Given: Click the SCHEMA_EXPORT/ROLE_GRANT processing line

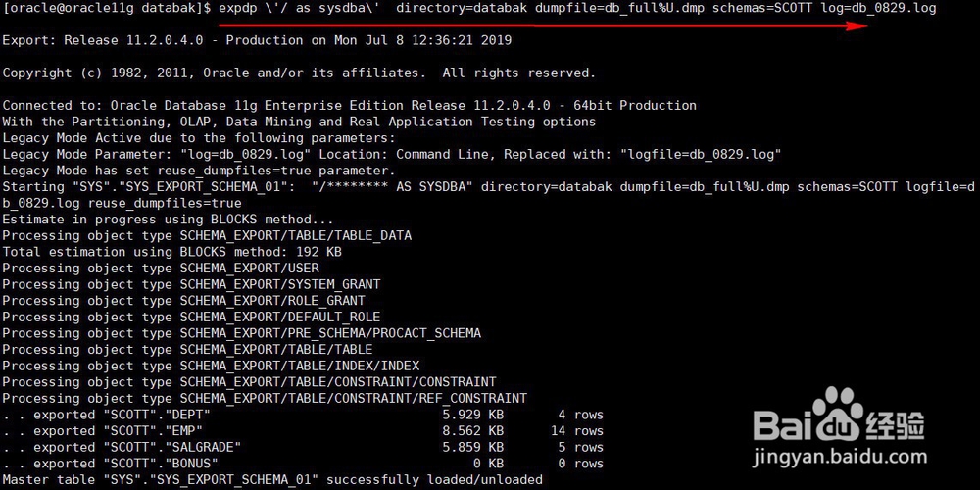Looking at the screenshot, I should 184,301.
